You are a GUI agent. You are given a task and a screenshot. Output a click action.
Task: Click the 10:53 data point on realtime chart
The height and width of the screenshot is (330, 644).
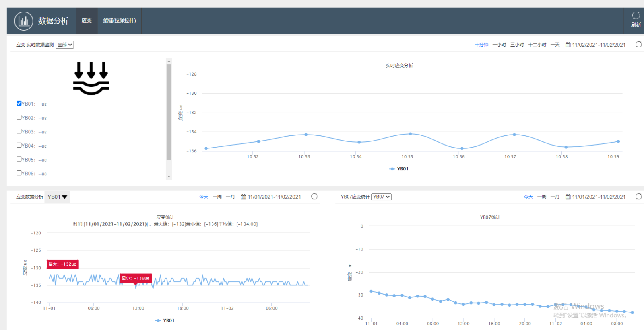point(306,135)
